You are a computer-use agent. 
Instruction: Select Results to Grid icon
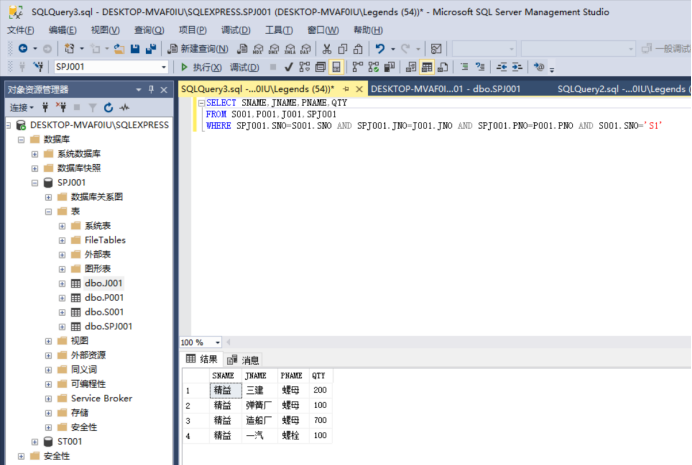pos(427,67)
